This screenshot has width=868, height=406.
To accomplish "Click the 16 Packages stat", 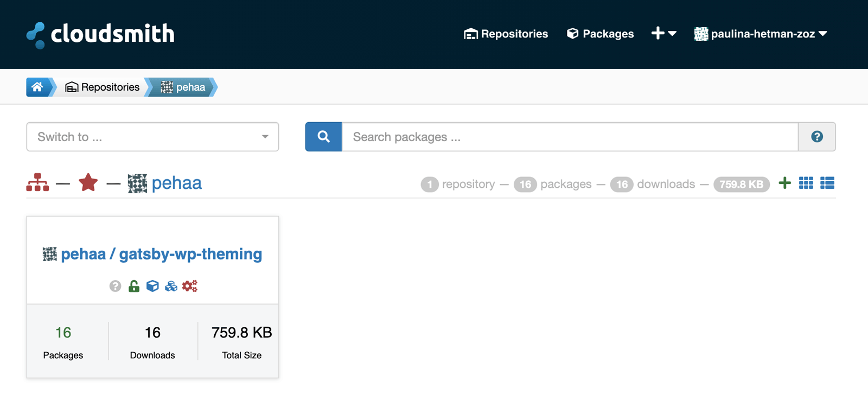I will (63, 342).
